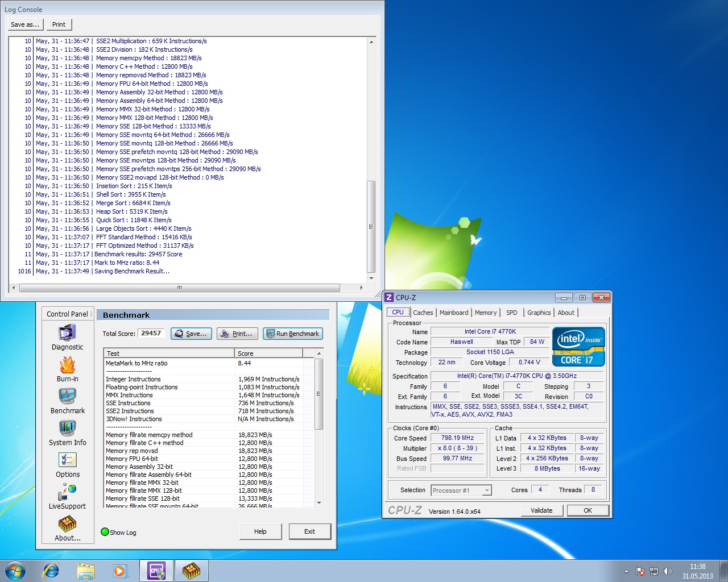Click the Core Speed 798.19 MHz value

tap(458, 438)
